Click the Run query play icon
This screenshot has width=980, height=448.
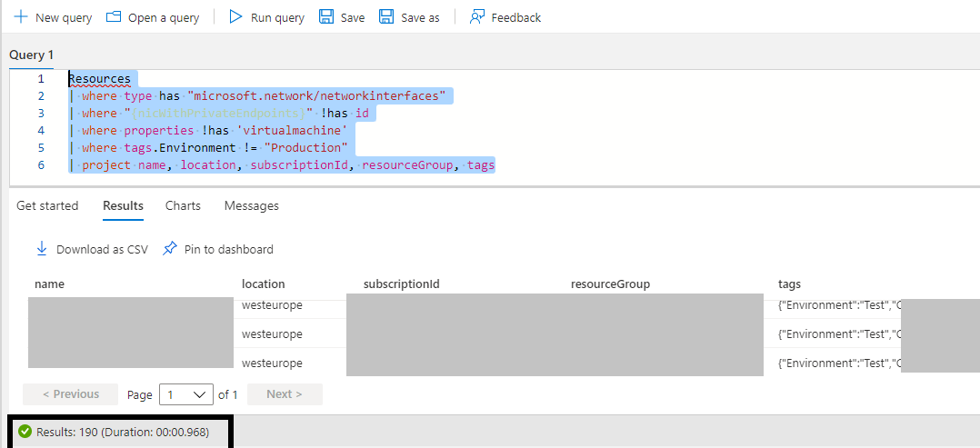tap(236, 17)
